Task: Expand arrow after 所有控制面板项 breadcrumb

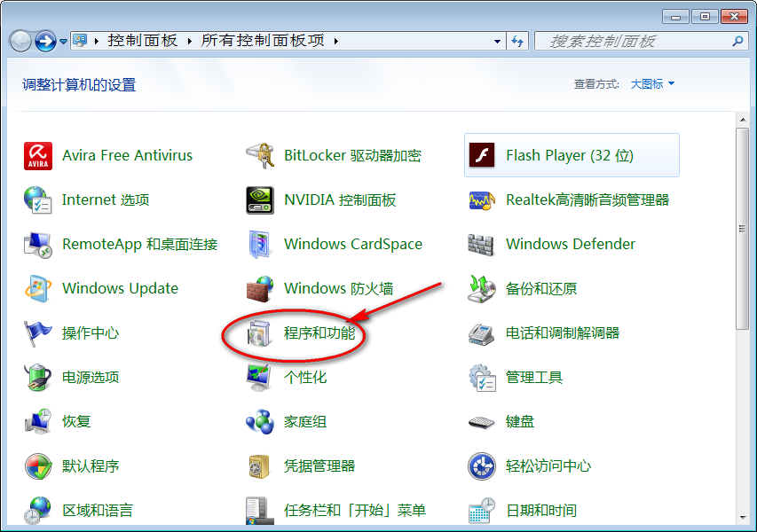Action: point(336,42)
